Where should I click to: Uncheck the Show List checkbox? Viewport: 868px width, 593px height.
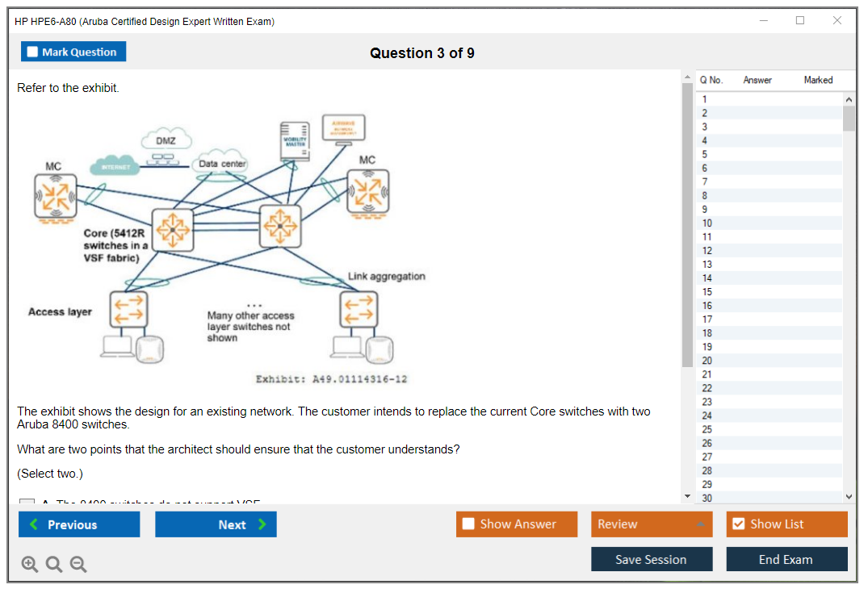point(738,524)
